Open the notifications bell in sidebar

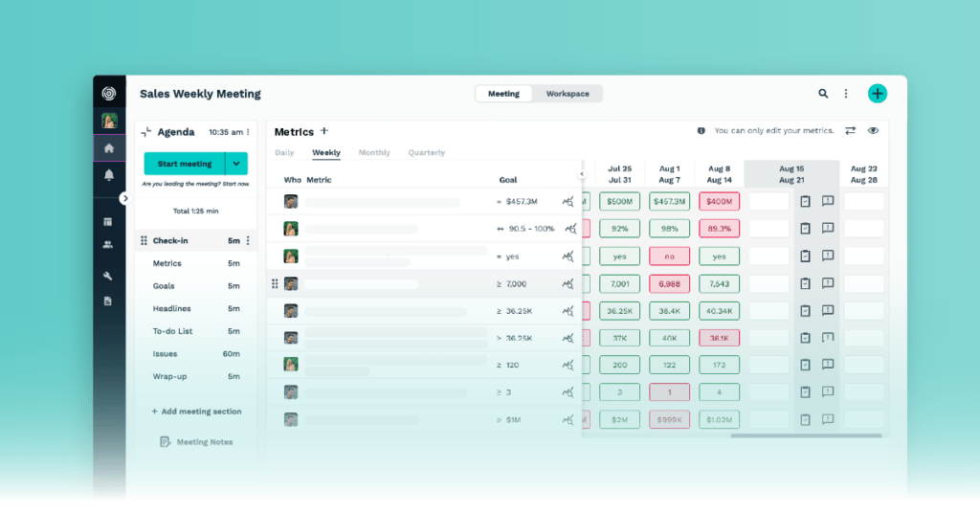pos(109,175)
